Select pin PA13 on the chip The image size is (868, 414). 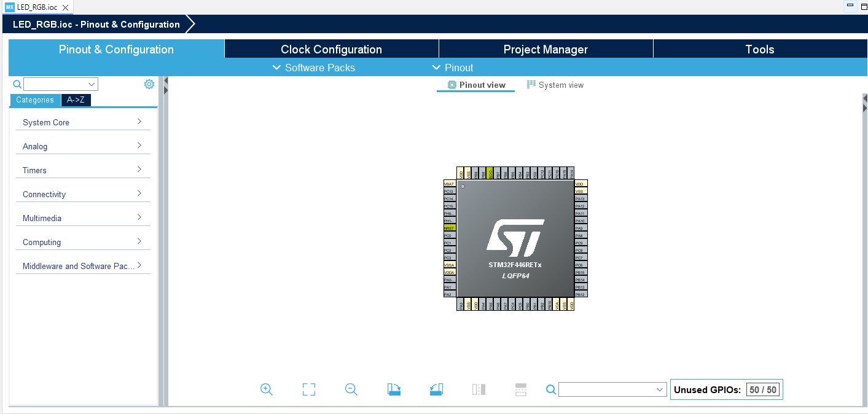coord(581,198)
